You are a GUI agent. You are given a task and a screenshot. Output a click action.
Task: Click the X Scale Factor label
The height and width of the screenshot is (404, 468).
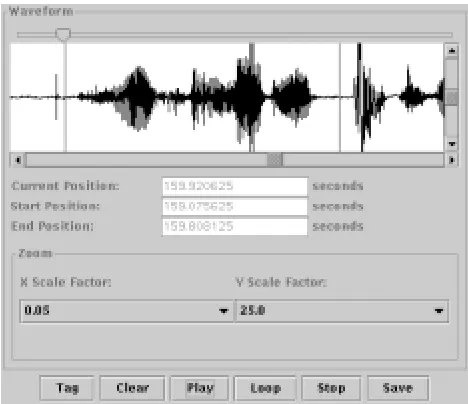[x=66, y=282]
